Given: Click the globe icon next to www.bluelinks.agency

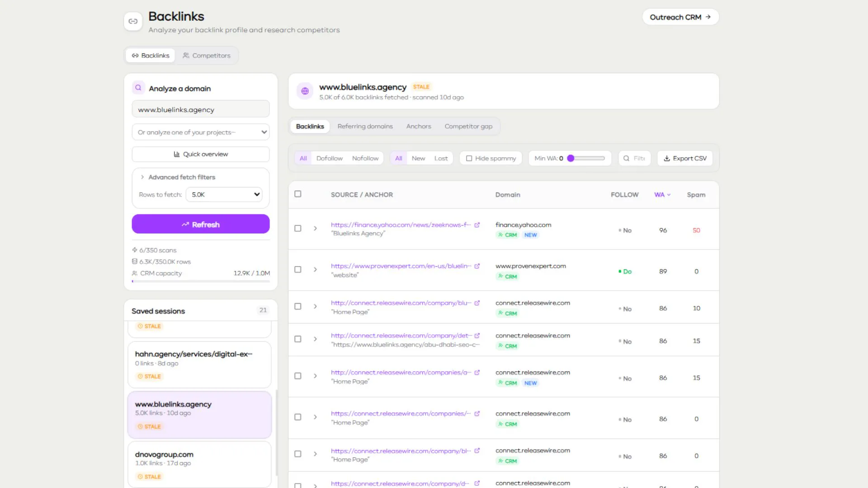Looking at the screenshot, I should (x=305, y=91).
